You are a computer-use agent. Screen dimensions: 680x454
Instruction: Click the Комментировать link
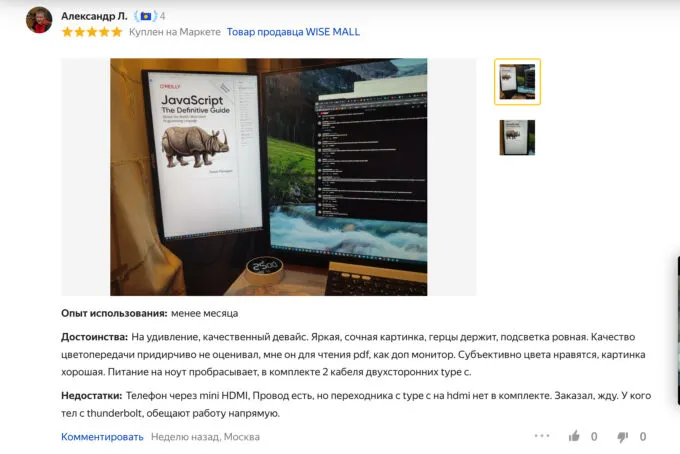tap(102, 437)
